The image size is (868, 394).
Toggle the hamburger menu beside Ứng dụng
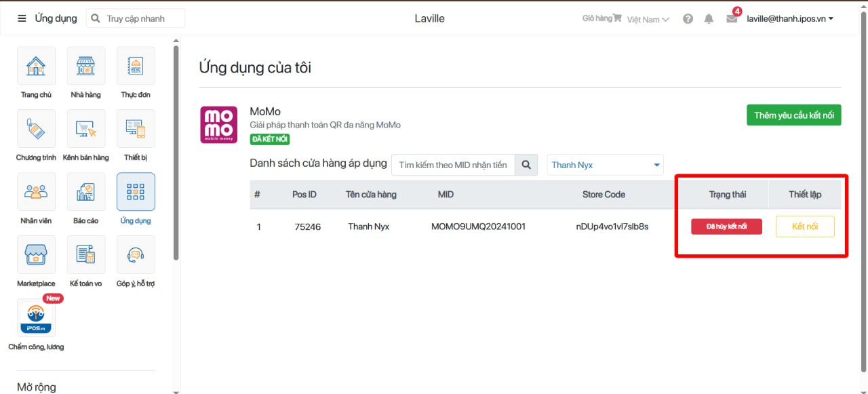pyautogui.click(x=22, y=18)
